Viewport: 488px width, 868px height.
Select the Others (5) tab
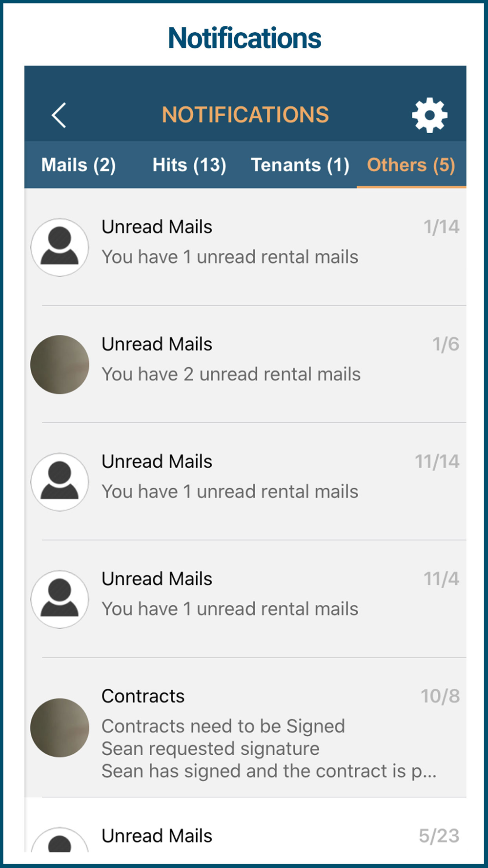[x=411, y=165]
